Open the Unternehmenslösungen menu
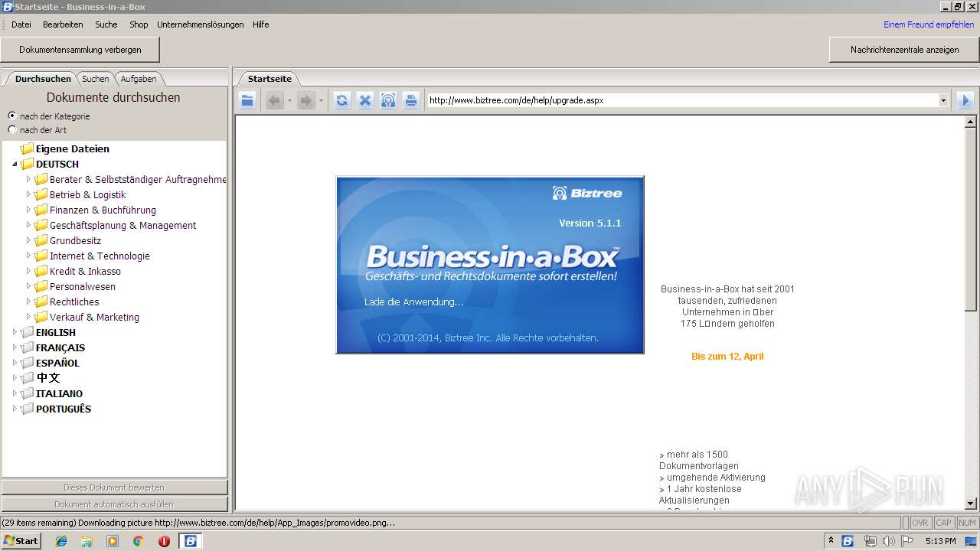Image resolution: width=980 pixels, height=551 pixels. coord(201,24)
